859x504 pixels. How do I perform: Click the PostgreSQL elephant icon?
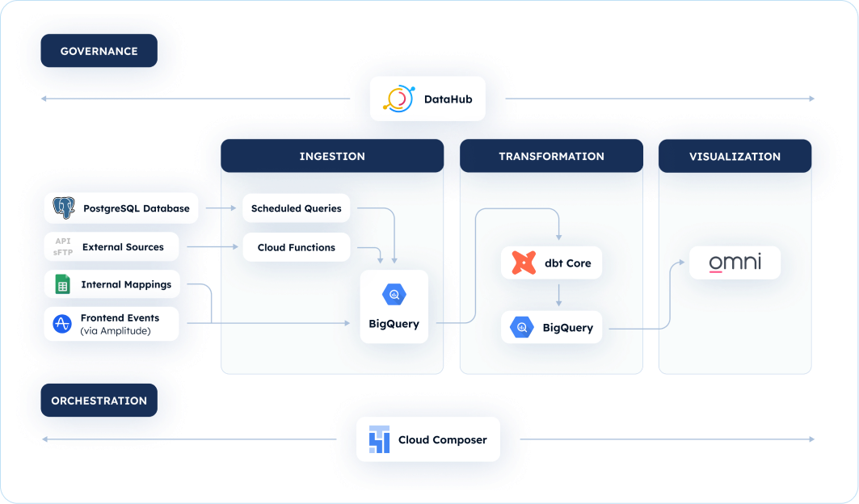click(x=64, y=208)
